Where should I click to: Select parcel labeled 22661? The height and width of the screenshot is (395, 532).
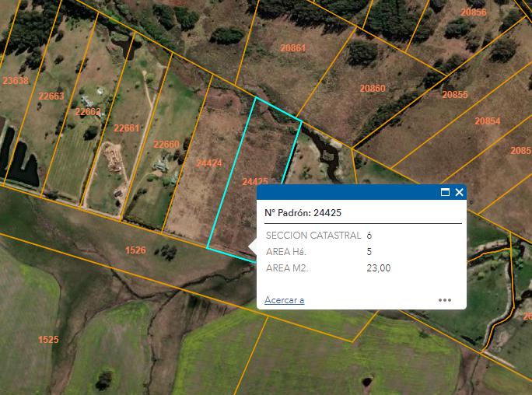coord(127,128)
